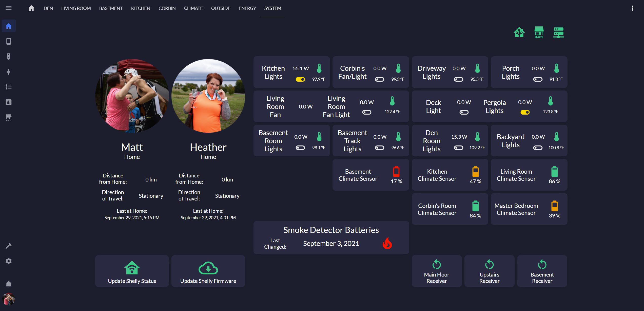Open notifications bell in sidebar
This screenshot has width=644, height=311.
[x=9, y=284]
